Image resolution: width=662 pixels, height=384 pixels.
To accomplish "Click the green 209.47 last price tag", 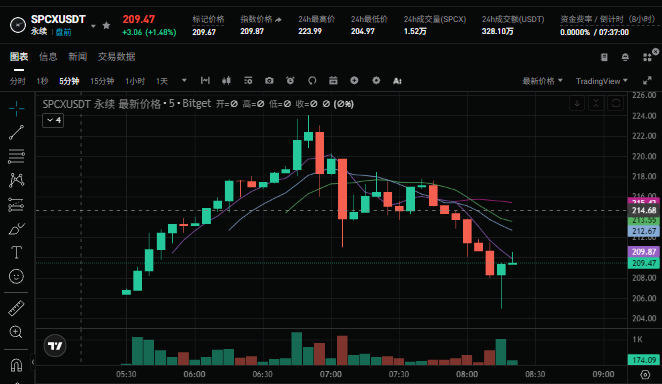I will [644, 263].
